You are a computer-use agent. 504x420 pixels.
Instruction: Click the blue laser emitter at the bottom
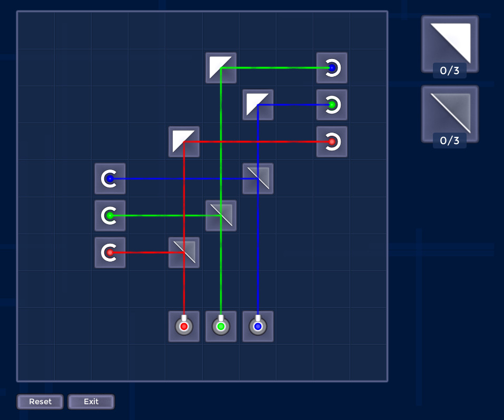tap(258, 326)
